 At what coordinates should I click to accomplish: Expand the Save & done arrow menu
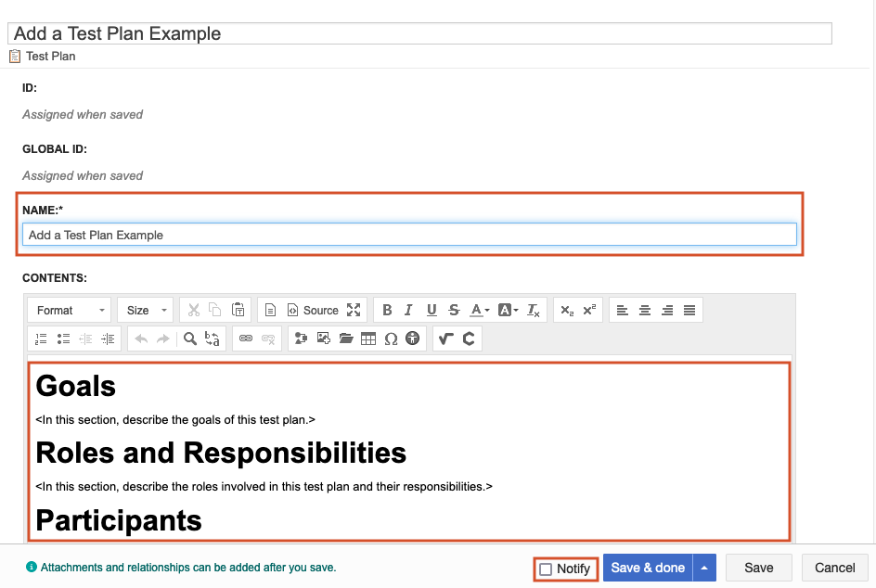click(704, 568)
